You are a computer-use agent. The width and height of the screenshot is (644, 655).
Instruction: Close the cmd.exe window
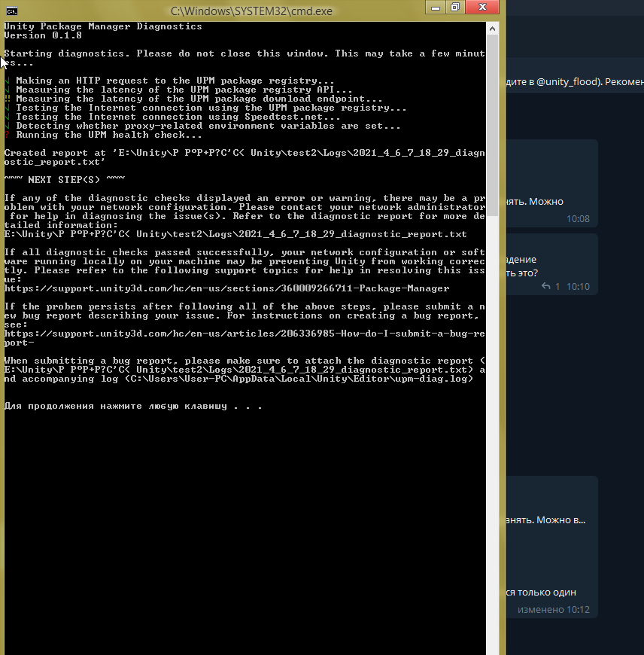click(x=482, y=7)
